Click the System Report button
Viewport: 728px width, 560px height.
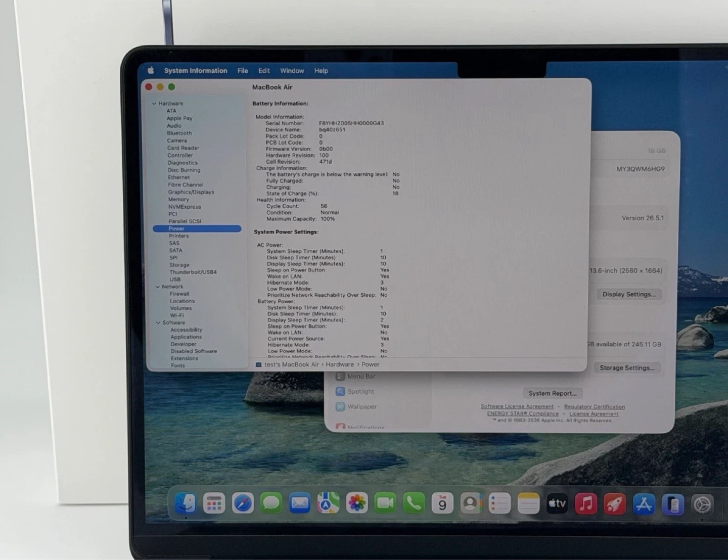tap(553, 393)
